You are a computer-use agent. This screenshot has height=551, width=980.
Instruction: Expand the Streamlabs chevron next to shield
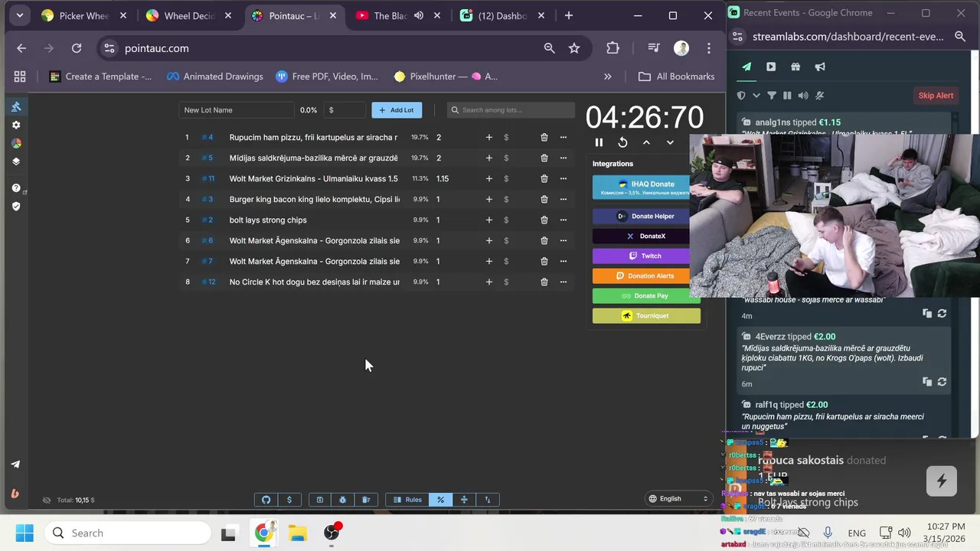pos(756,96)
